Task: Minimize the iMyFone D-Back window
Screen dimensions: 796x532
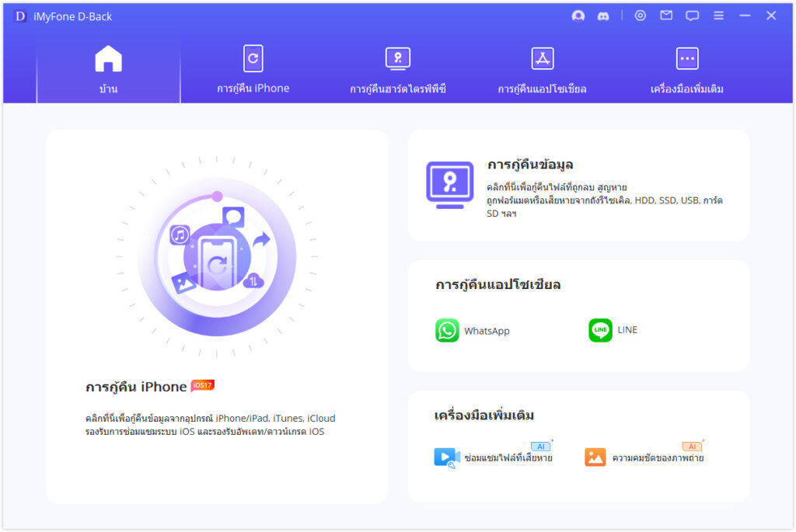Action: click(745, 16)
